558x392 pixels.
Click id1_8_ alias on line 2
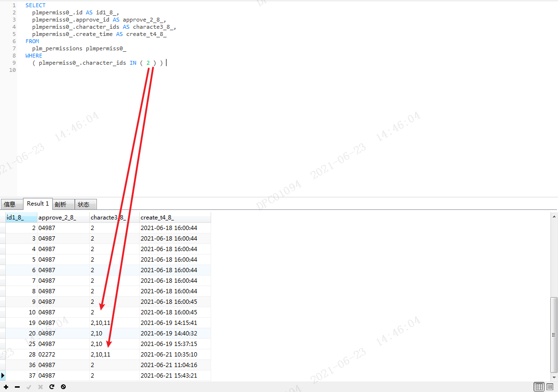(107, 12)
